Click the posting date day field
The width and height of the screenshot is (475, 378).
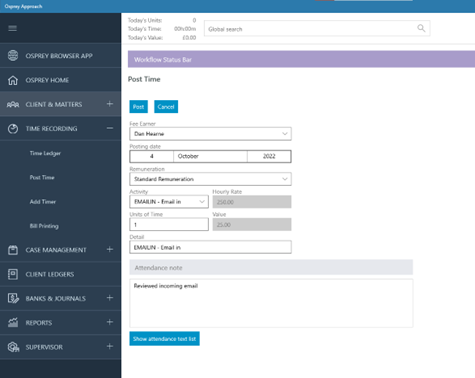pos(152,156)
